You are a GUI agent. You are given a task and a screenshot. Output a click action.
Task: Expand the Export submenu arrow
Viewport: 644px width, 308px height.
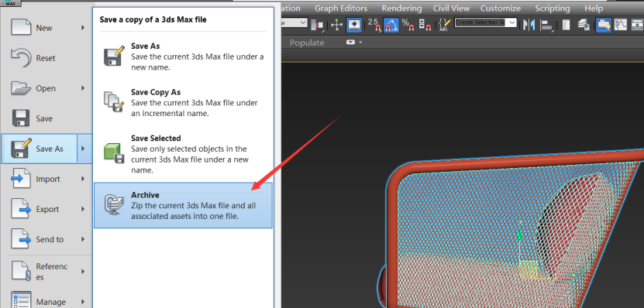point(83,209)
